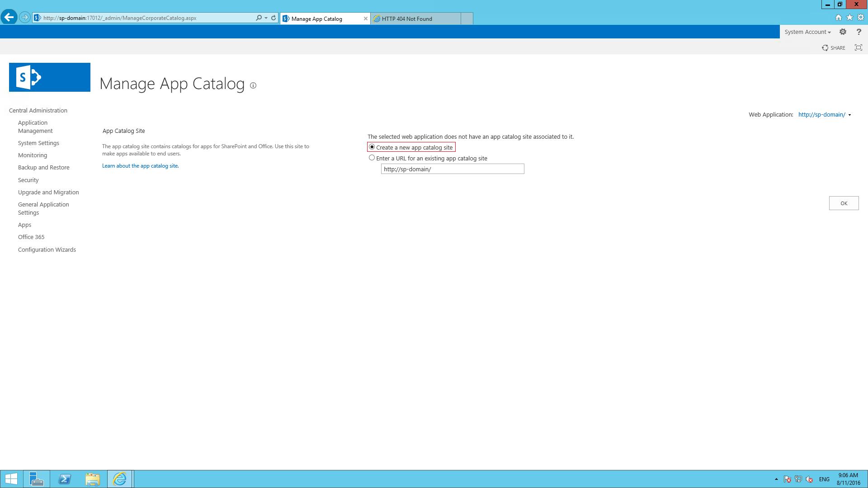
Task: Open a new browser tab
Action: tap(467, 19)
